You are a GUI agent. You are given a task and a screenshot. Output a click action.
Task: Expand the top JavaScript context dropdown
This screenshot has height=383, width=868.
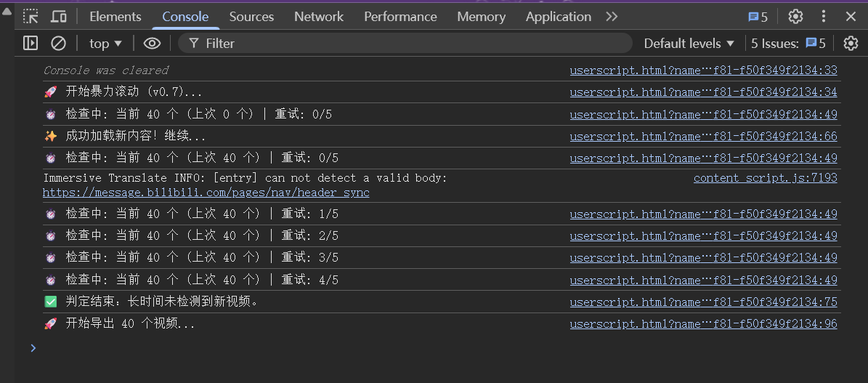coord(105,44)
